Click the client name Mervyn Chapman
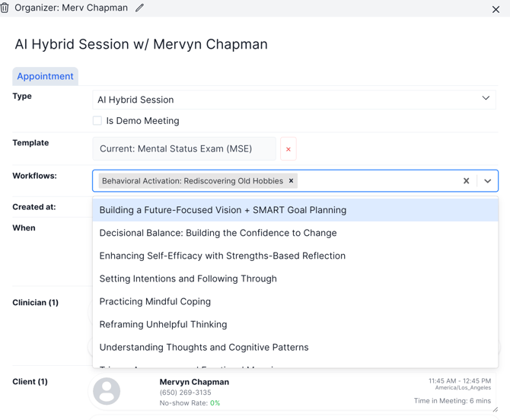Image resolution: width=510 pixels, height=420 pixels. point(194,382)
